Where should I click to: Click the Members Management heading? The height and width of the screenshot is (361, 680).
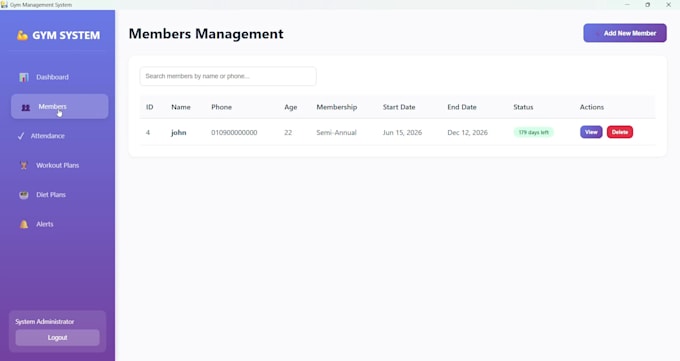click(206, 34)
